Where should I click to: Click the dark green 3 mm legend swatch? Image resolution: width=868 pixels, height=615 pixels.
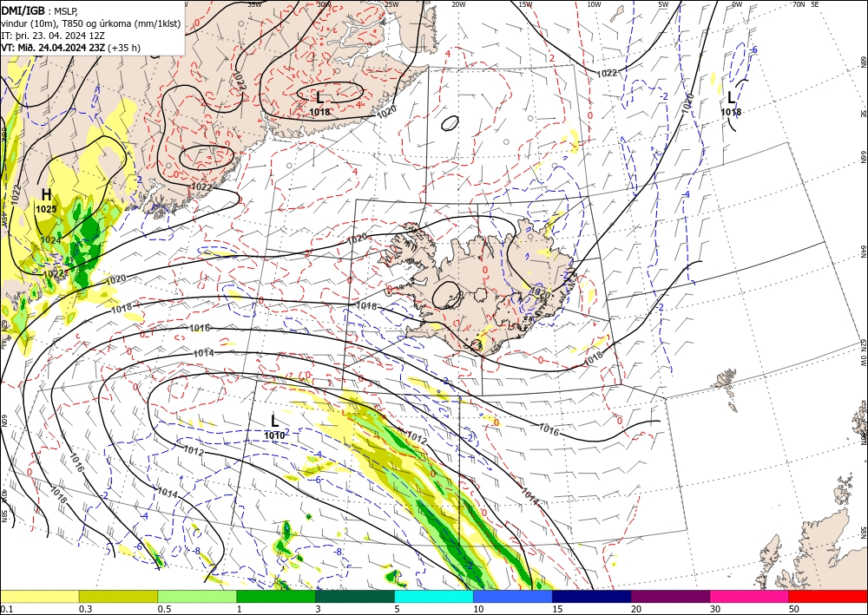click(x=355, y=597)
